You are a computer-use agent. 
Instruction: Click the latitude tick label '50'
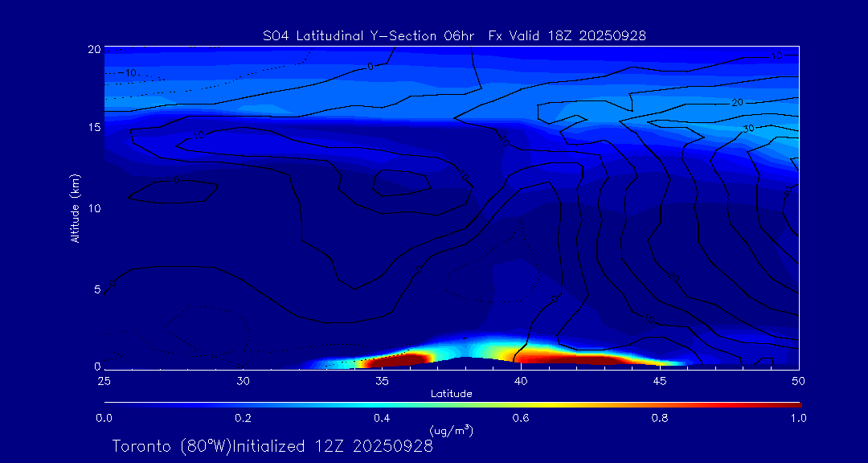point(798,381)
